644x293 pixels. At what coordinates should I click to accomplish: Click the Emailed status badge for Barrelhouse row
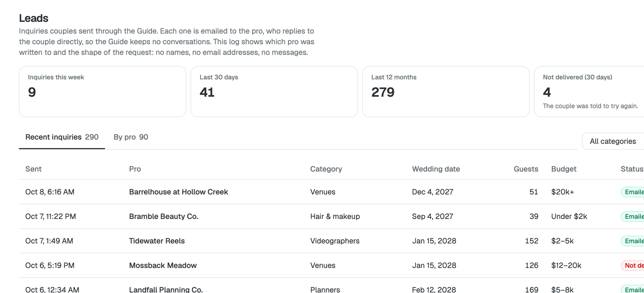click(x=633, y=192)
